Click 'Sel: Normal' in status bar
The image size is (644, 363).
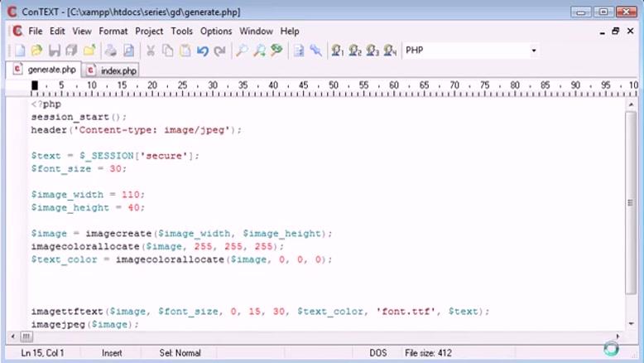(x=180, y=353)
